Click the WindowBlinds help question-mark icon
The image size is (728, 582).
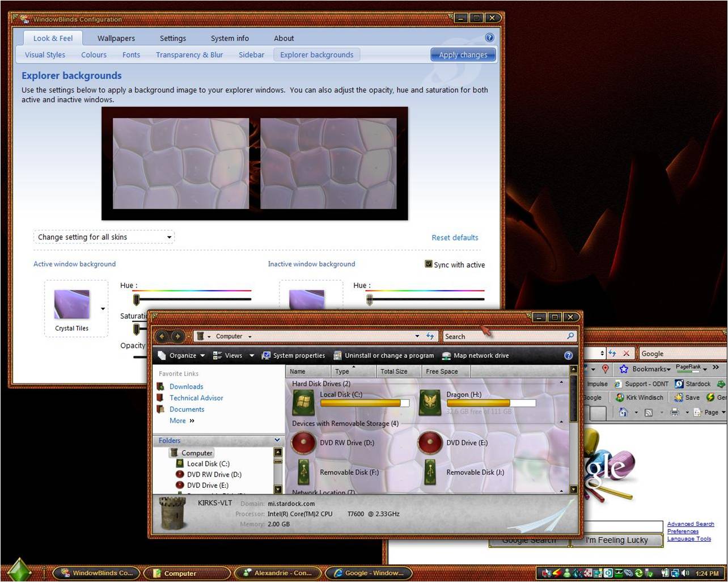point(489,37)
